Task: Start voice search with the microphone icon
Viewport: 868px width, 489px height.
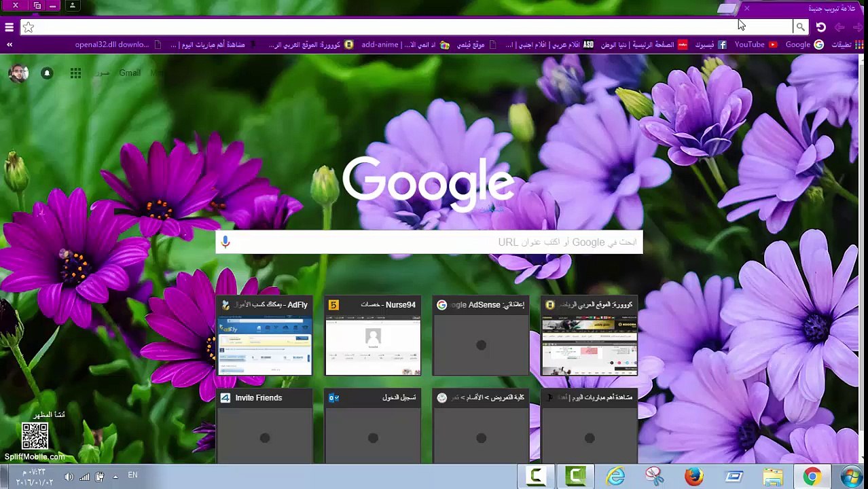Action: coord(225,242)
